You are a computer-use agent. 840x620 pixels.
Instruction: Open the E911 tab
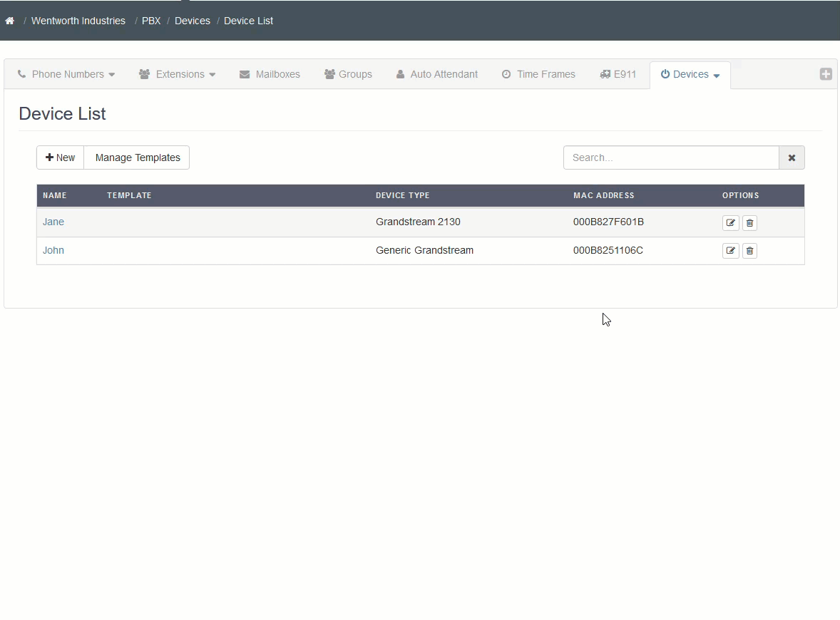pos(618,74)
